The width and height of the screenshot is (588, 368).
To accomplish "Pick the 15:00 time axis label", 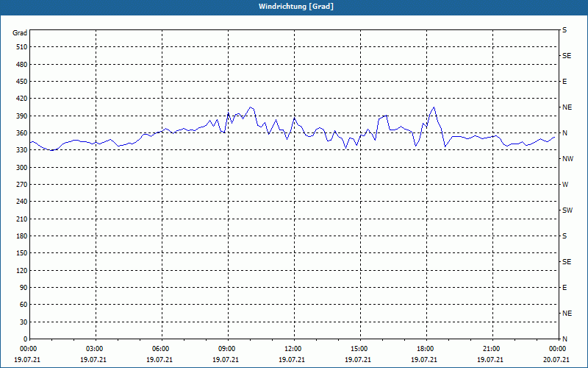I will tap(359, 349).
